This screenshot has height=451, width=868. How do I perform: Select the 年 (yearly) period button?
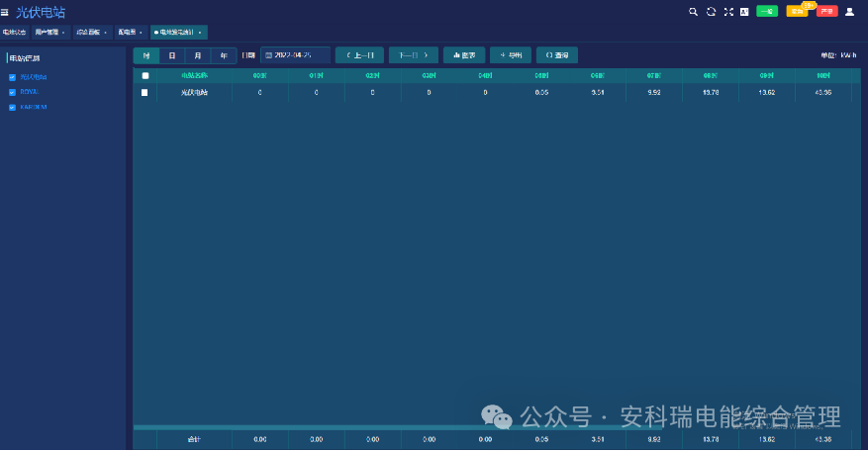pyautogui.click(x=224, y=55)
